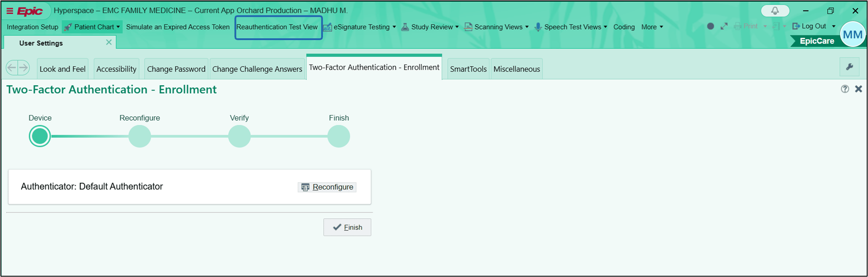This screenshot has height=277, width=868.
Task: Expand the Study Review dropdown arrow
Action: [x=457, y=27]
